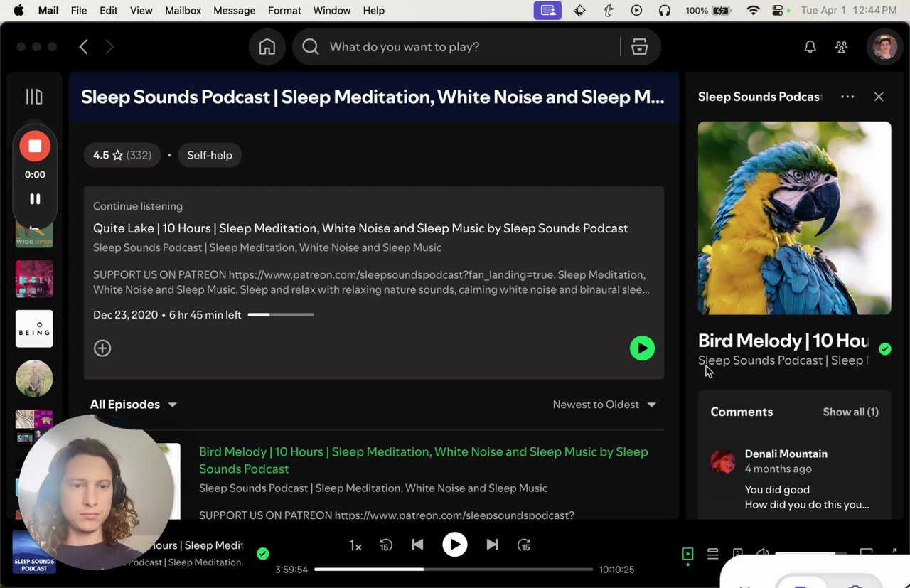Open Friend Activity icon
The image size is (910, 588).
[842, 47]
